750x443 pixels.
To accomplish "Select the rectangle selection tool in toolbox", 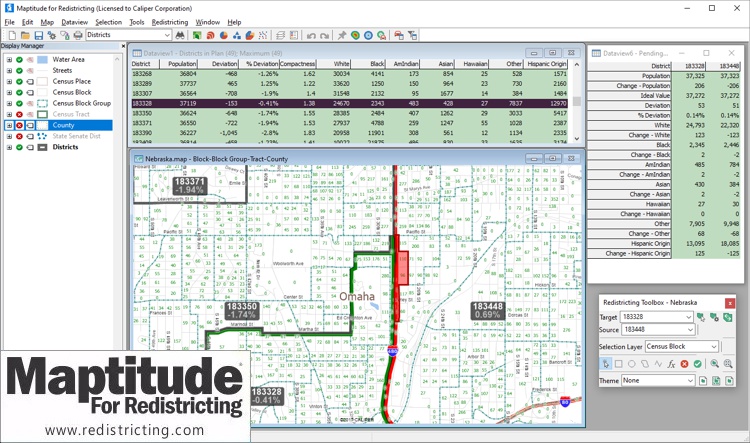I will [x=619, y=363].
